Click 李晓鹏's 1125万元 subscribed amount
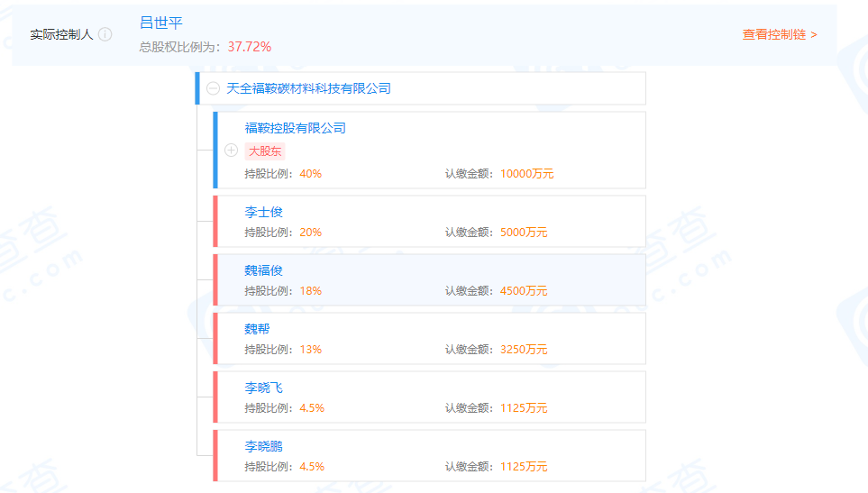868x493 pixels. pyautogui.click(x=523, y=467)
